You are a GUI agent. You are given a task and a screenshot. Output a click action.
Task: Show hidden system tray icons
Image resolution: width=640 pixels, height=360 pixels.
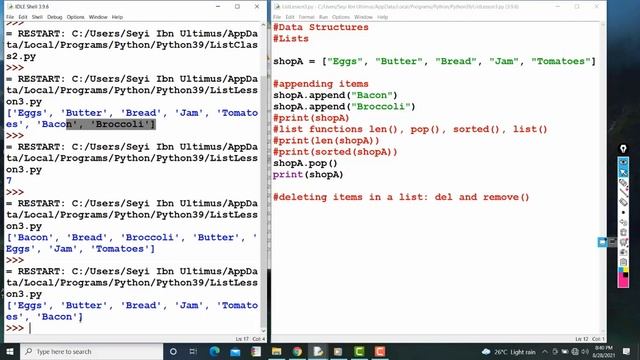click(545, 351)
